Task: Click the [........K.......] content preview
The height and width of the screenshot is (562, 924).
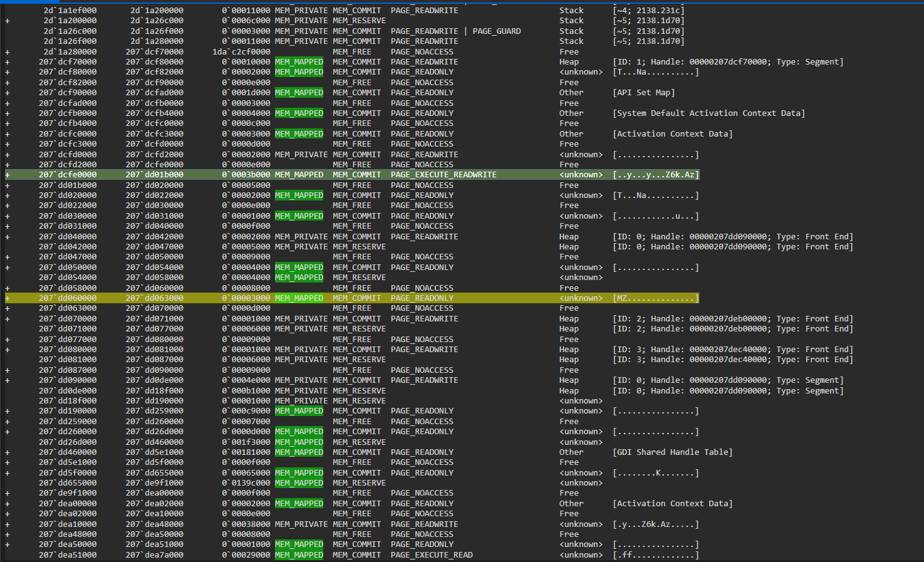Action: click(656, 473)
